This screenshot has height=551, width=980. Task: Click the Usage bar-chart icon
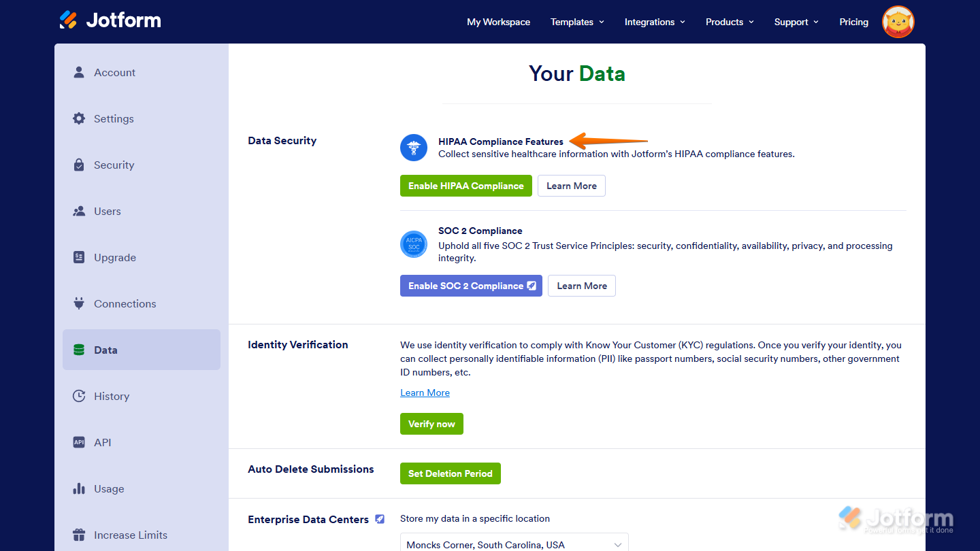(x=79, y=488)
